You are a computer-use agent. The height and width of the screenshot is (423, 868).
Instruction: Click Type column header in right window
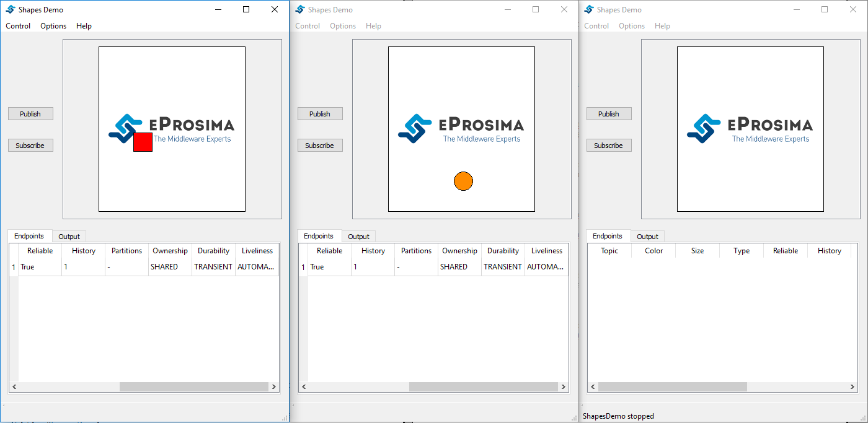(742, 251)
